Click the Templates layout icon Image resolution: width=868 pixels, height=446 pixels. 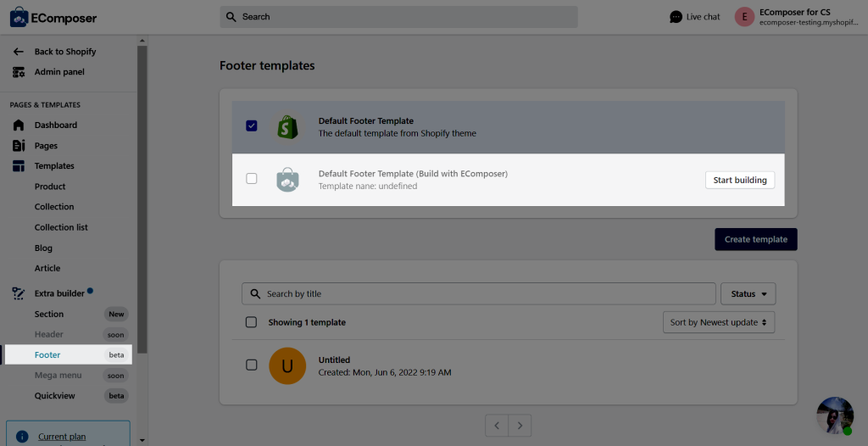point(19,165)
